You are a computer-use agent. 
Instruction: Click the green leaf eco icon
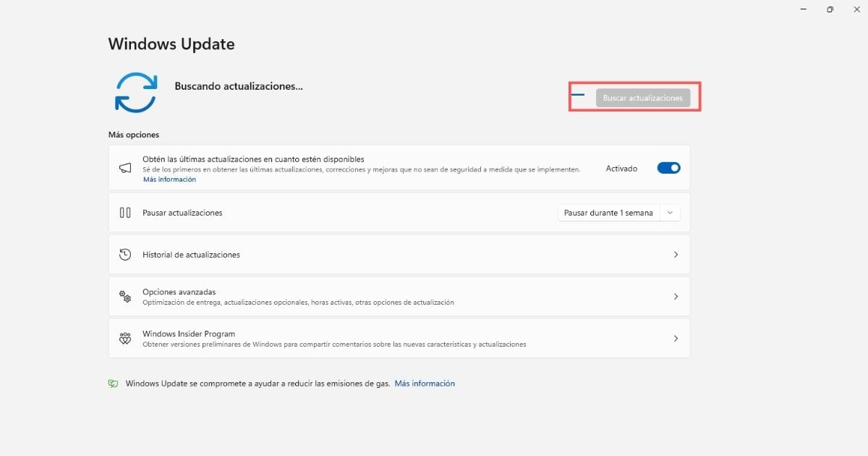[113, 384]
